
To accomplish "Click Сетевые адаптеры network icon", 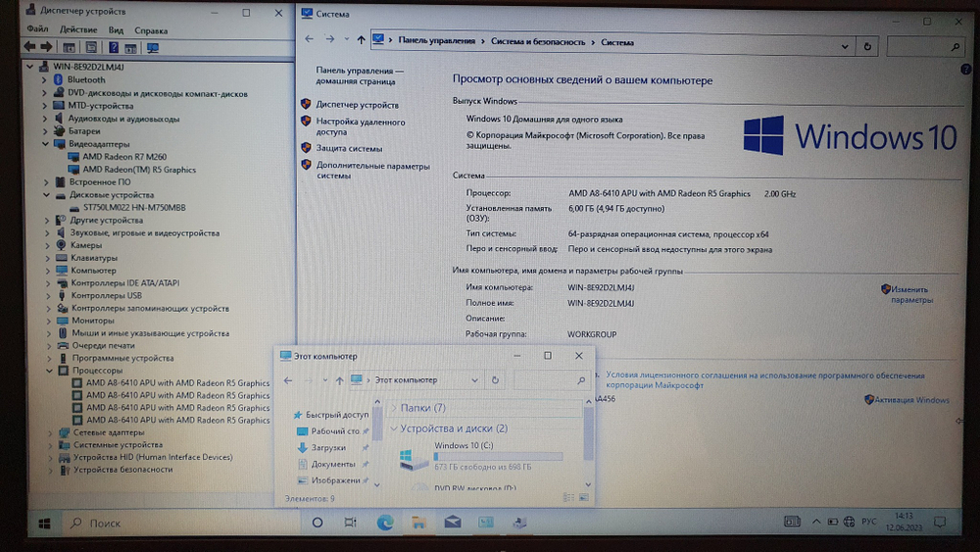I will coord(65,432).
